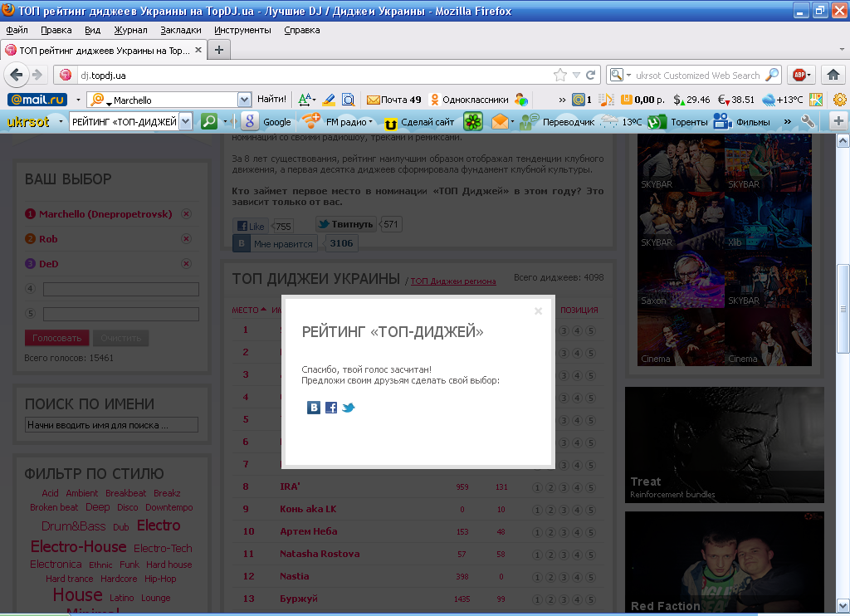Open the mail.ru search field dropdown arrow
This screenshot has width=850, height=616.
point(245,100)
